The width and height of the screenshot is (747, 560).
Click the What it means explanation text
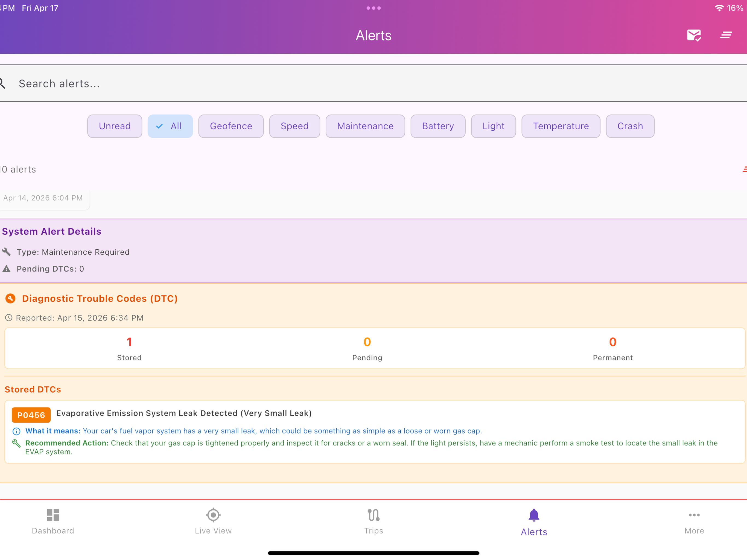coord(282,431)
